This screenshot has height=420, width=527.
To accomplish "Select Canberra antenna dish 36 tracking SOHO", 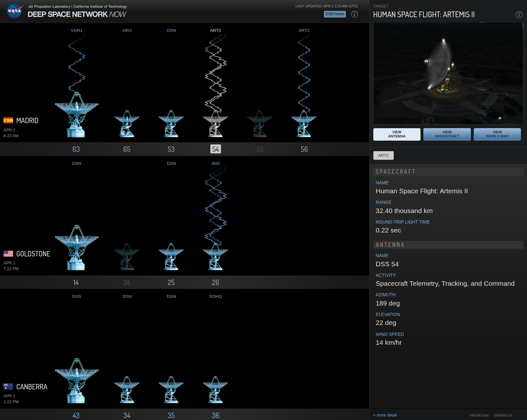I will tap(216, 390).
